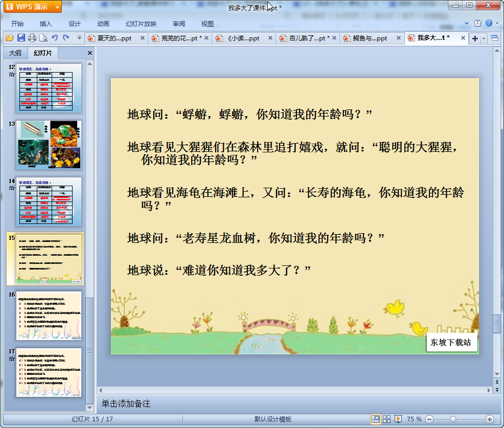Switch to 大纲 outline panel tab
The width and height of the screenshot is (504, 428).
pos(15,53)
